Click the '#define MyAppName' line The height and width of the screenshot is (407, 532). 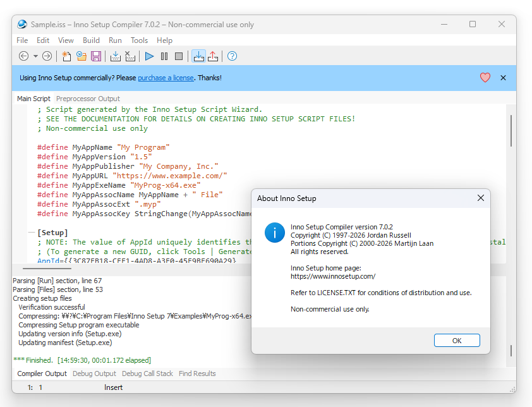tap(103, 147)
